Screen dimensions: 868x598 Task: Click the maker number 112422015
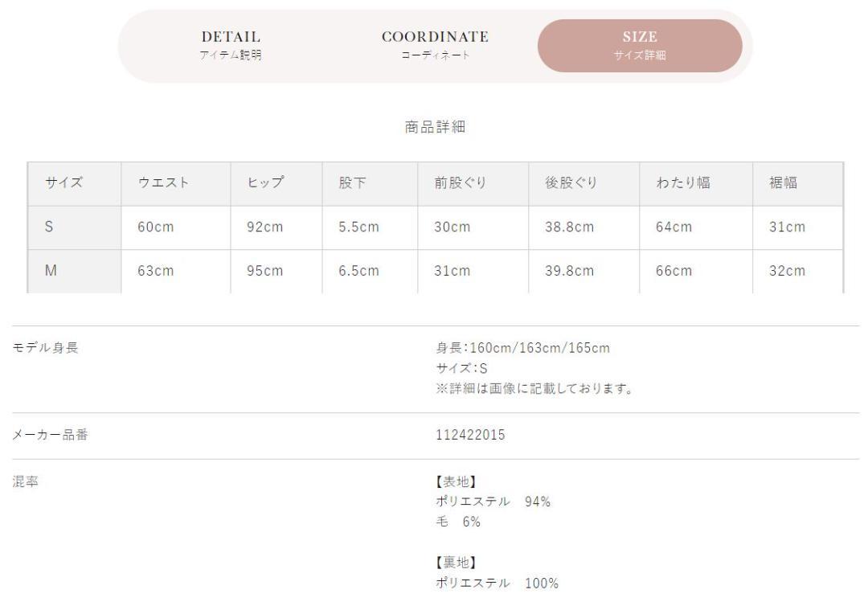(469, 435)
